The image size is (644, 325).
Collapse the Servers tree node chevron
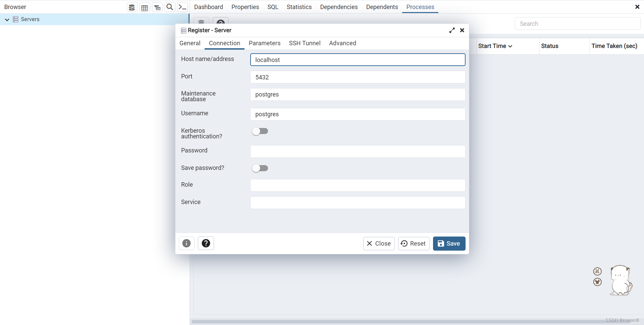click(7, 19)
